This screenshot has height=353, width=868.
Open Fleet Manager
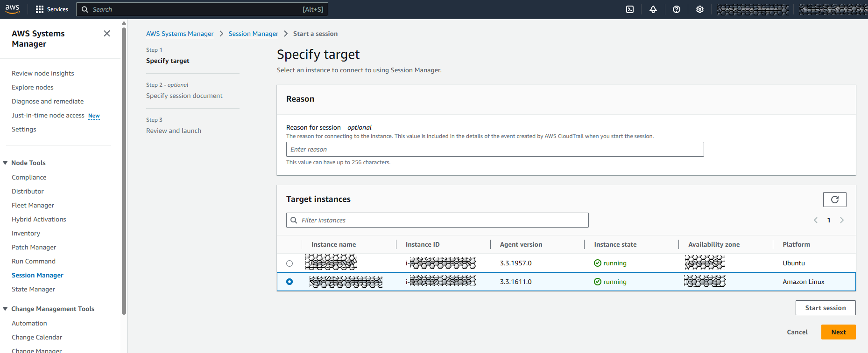tap(33, 205)
